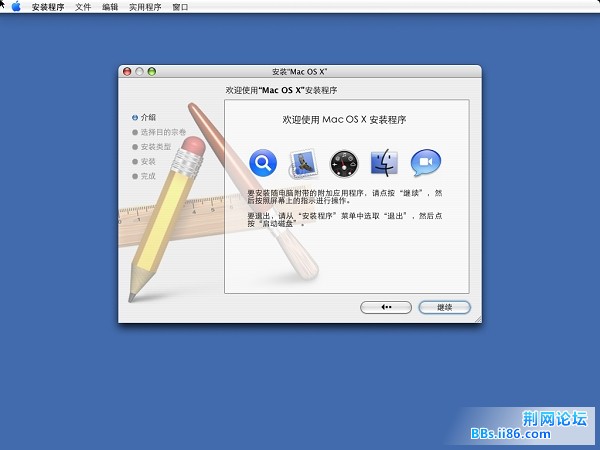Click the Mail stamp icon

303,164
